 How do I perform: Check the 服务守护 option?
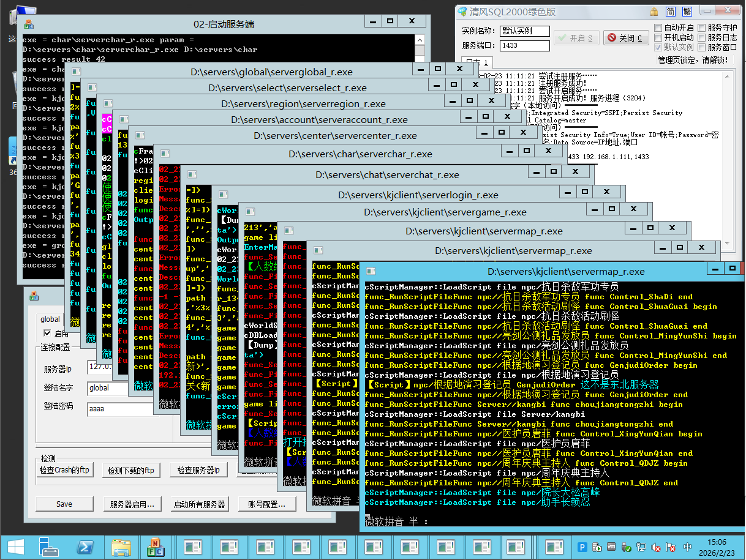701,28
